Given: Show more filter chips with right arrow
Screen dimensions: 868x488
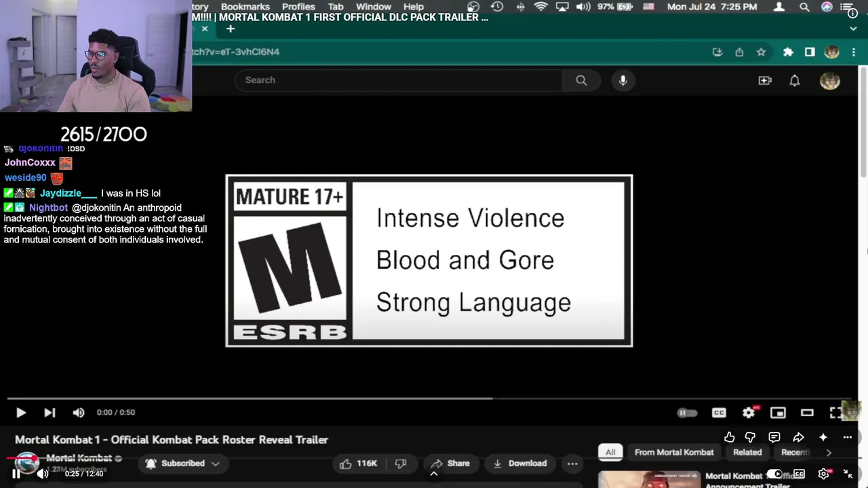Looking at the screenshot, I should pyautogui.click(x=829, y=452).
